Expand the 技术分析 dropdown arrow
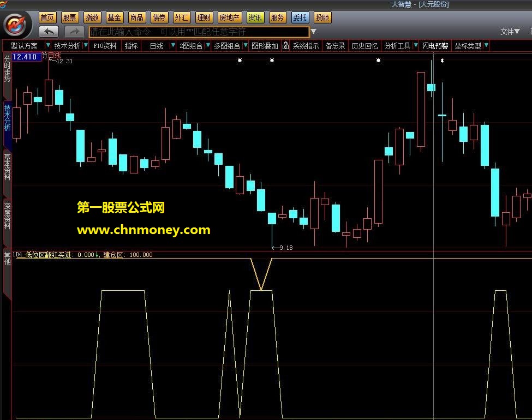 86,45
